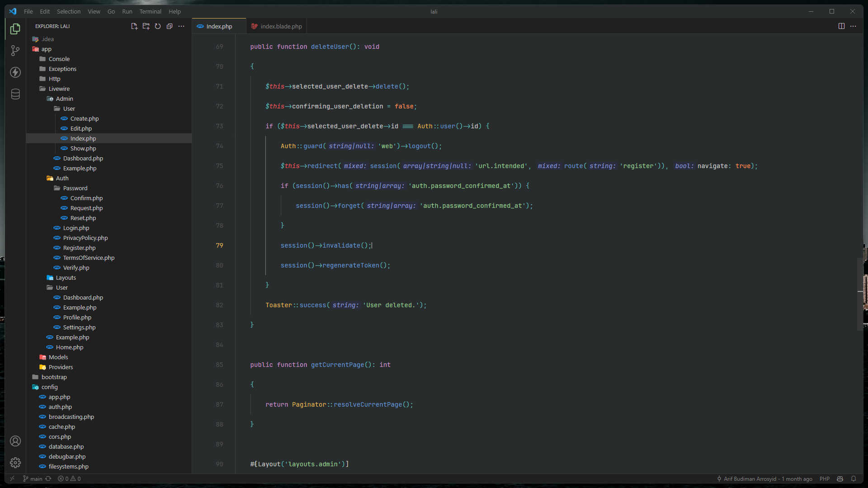Click the New Folder icon in Explorer
This screenshot has width=868, height=488.
click(146, 26)
